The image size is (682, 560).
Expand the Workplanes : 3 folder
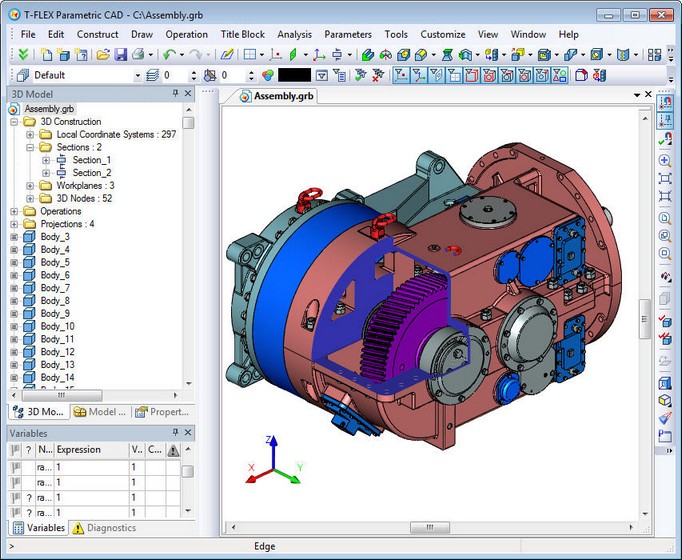(31, 186)
